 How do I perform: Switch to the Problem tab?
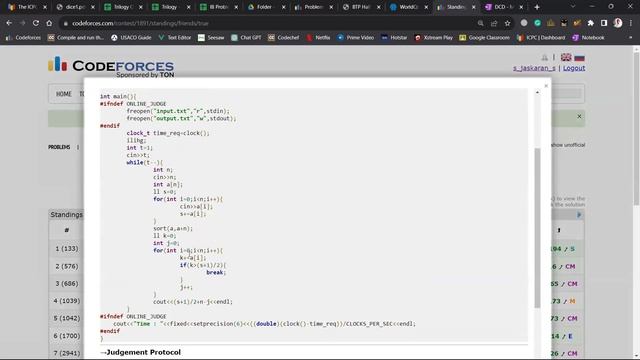click(313, 7)
